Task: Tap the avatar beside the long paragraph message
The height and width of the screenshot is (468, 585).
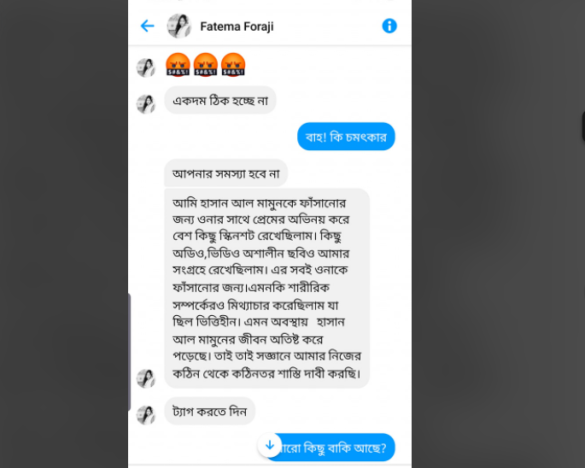Action: [x=146, y=378]
